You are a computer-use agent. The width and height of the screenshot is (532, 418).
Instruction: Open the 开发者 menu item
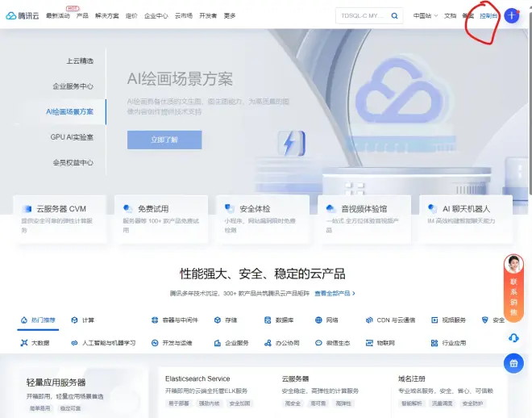[208, 15]
